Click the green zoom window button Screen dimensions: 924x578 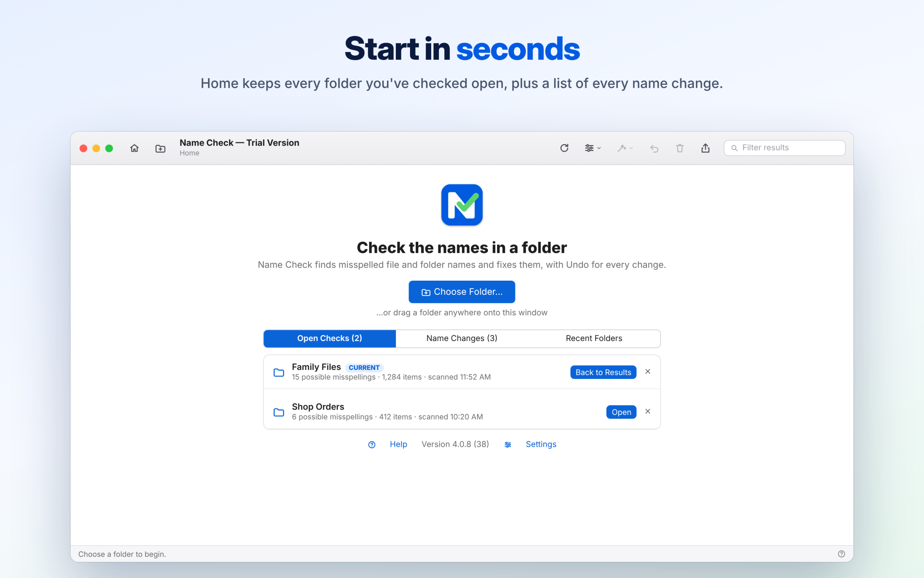click(x=109, y=148)
